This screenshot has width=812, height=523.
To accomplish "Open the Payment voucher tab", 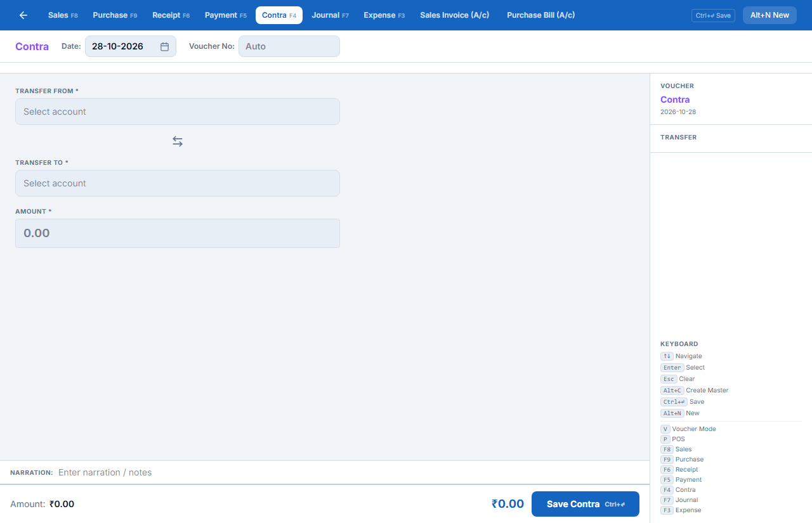I will 226,15.
